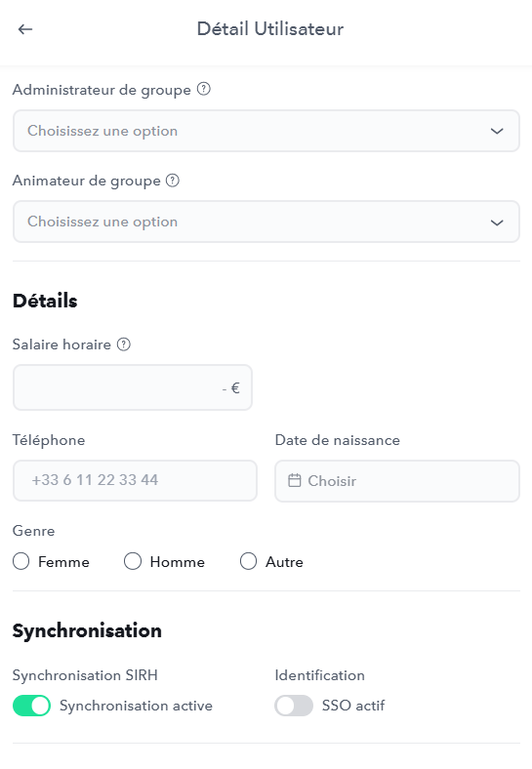Image resolution: width=532 pixels, height=769 pixels.
Task: Select the Femme radio button
Action: tap(21, 561)
